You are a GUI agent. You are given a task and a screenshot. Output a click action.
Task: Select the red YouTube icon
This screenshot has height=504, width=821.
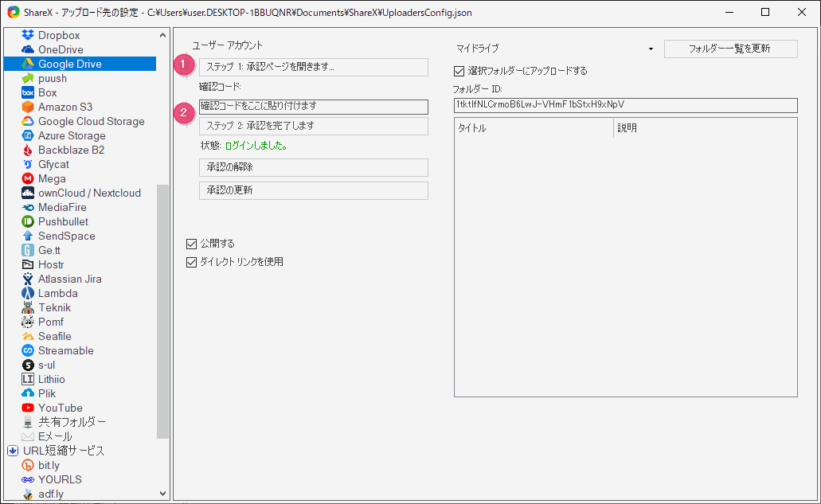click(x=28, y=408)
